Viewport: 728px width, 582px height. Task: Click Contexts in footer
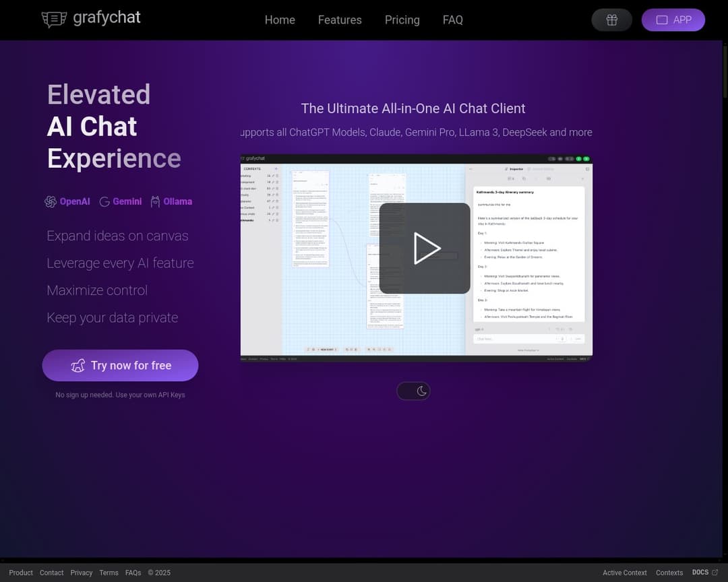[669, 573]
